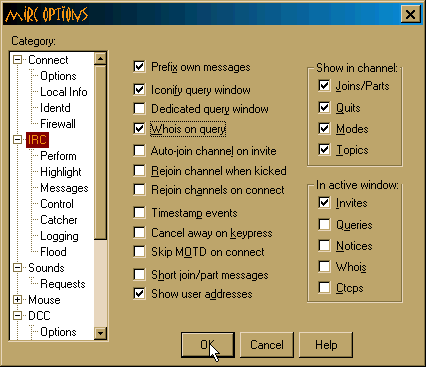
Task: Enable Dedicated query window
Action: coord(139,109)
